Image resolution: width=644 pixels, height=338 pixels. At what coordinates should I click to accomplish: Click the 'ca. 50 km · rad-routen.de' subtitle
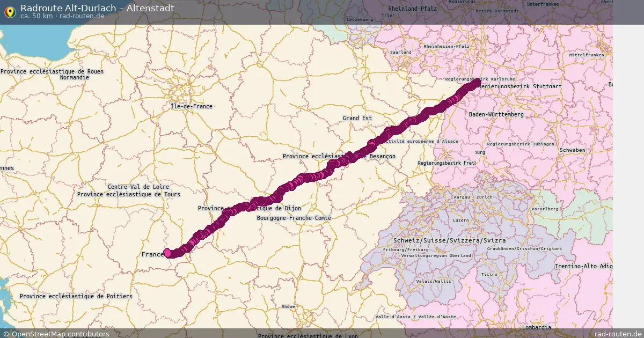click(62, 16)
